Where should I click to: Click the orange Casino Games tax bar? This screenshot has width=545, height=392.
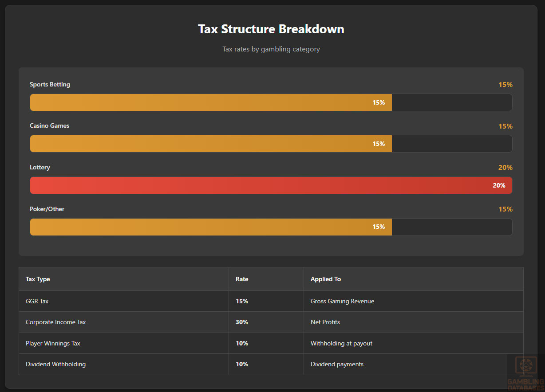[x=211, y=144]
